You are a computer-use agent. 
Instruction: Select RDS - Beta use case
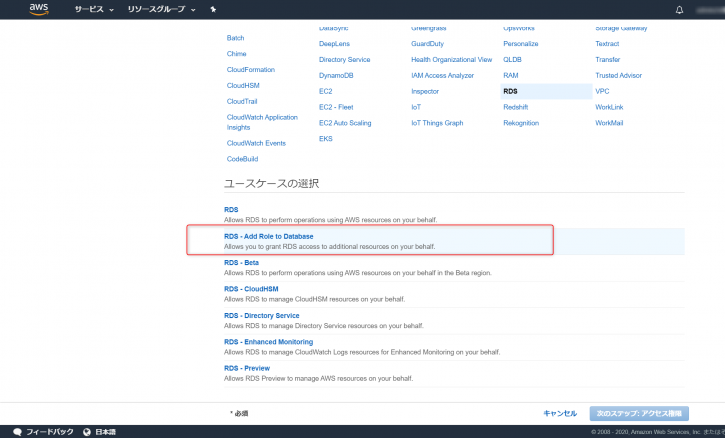coord(241,262)
